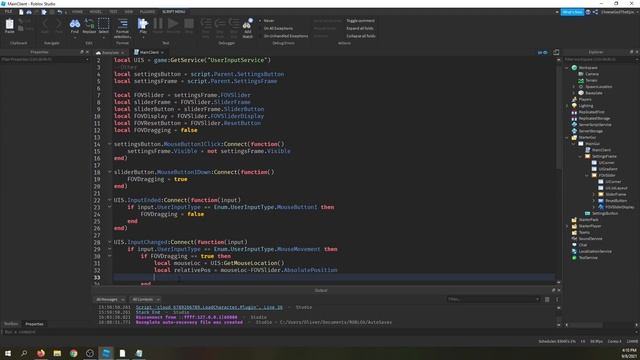This screenshot has height=360, width=640.
Task: Collapse the FOVSlider tree node
Action: [x=587, y=176]
